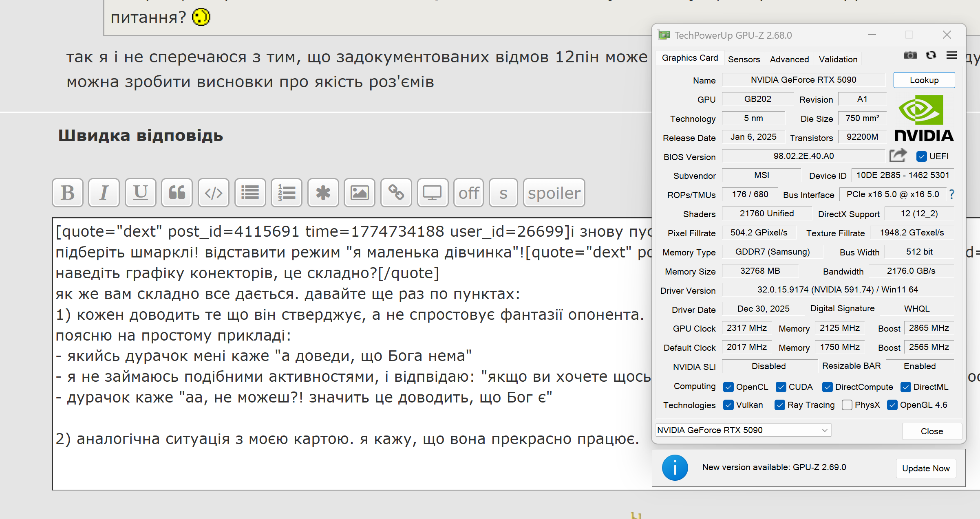Screen dimensions: 980x519
Task: Share the BIOS using the export arrow icon
Action: pos(898,155)
